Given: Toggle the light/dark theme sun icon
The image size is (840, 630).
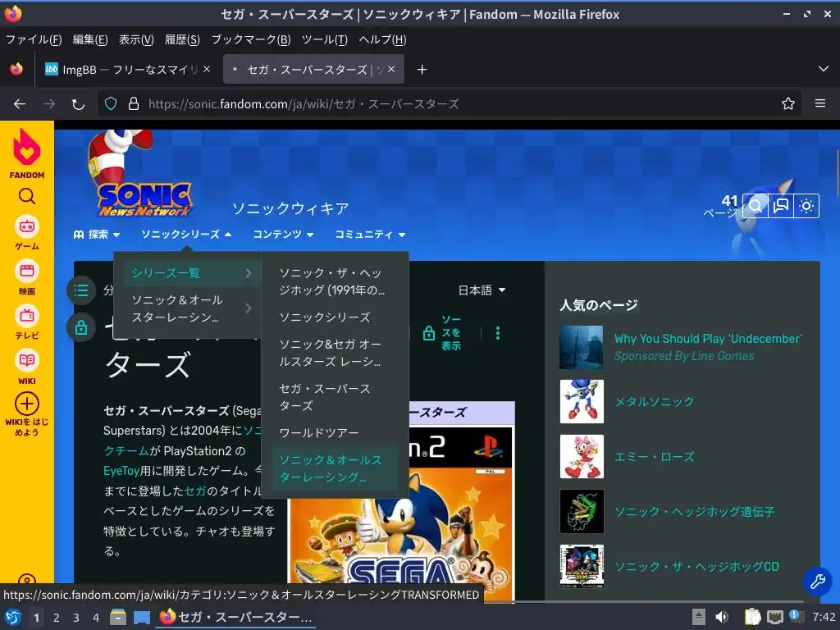Looking at the screenshot, I should [806, 206].
